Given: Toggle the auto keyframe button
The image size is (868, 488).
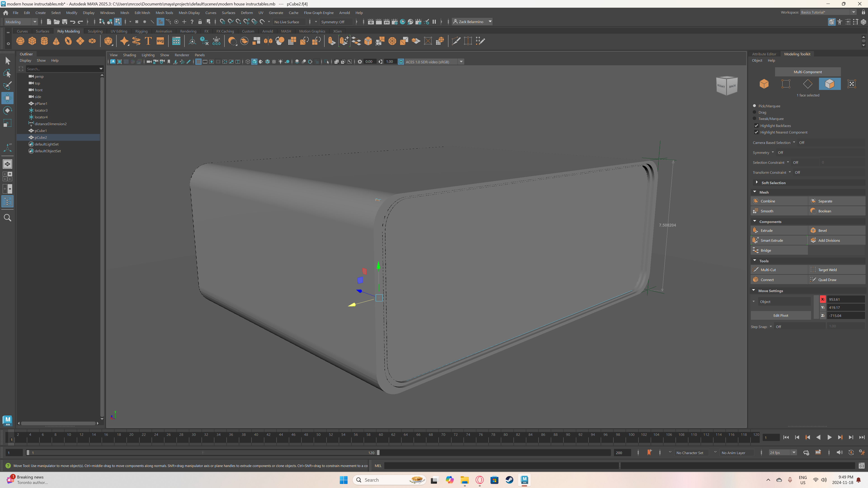Looking at the screenshot, I should (x=851, y=453).
